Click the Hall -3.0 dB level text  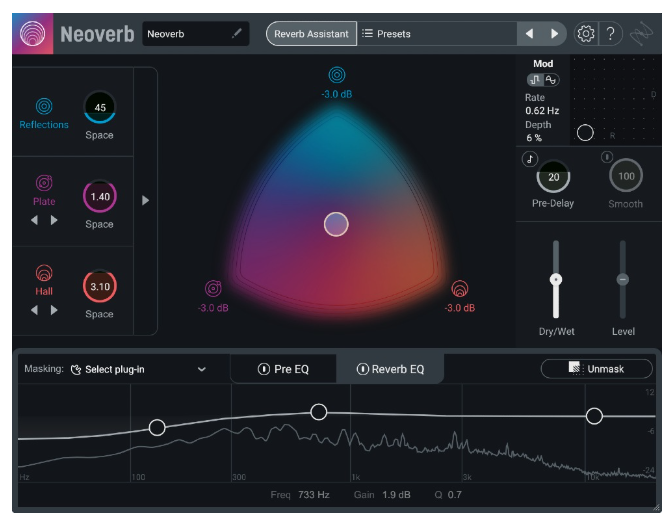(x=460, y=308)
